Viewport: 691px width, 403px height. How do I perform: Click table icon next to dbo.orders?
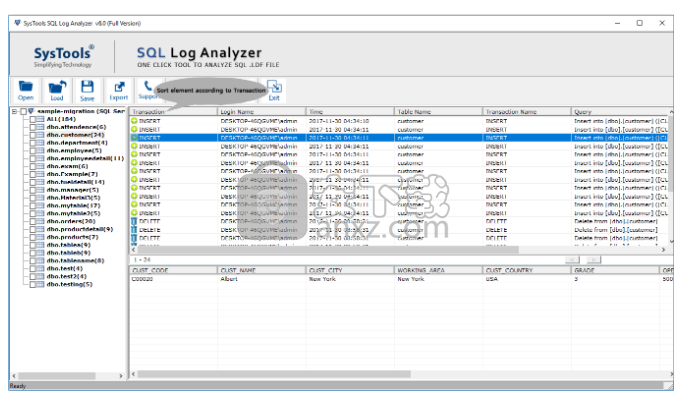point(40,221)
